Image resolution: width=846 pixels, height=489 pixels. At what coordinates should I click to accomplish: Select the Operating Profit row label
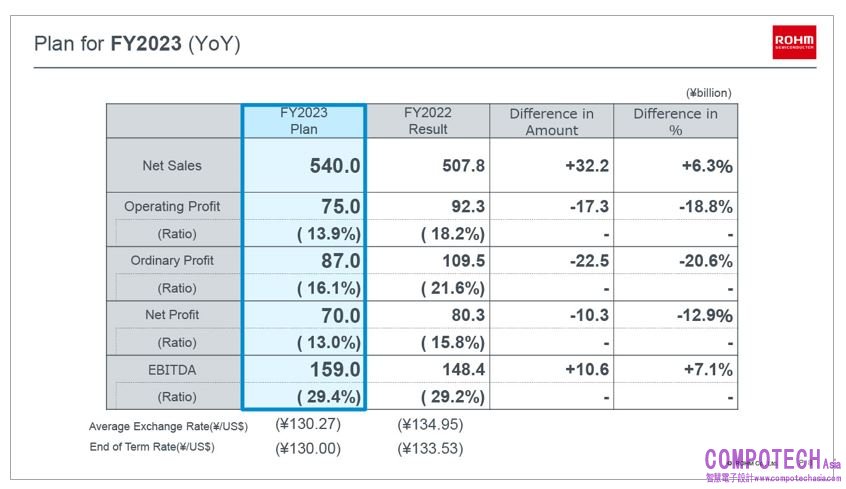[x=172, y=207]
